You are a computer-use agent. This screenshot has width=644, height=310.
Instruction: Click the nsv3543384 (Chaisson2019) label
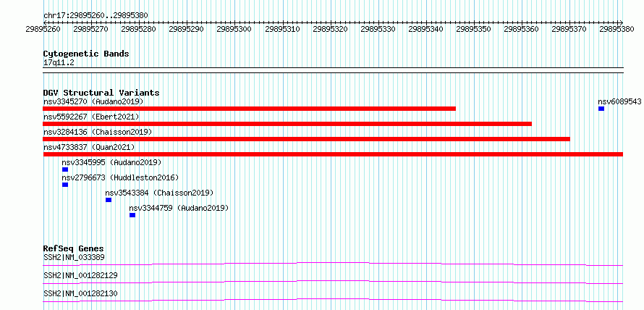point(159,193)
